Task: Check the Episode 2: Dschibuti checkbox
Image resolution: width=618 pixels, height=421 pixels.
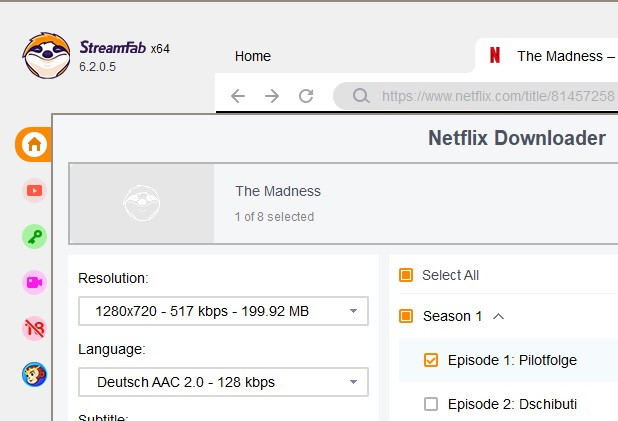Action: [x=431, y=404]
